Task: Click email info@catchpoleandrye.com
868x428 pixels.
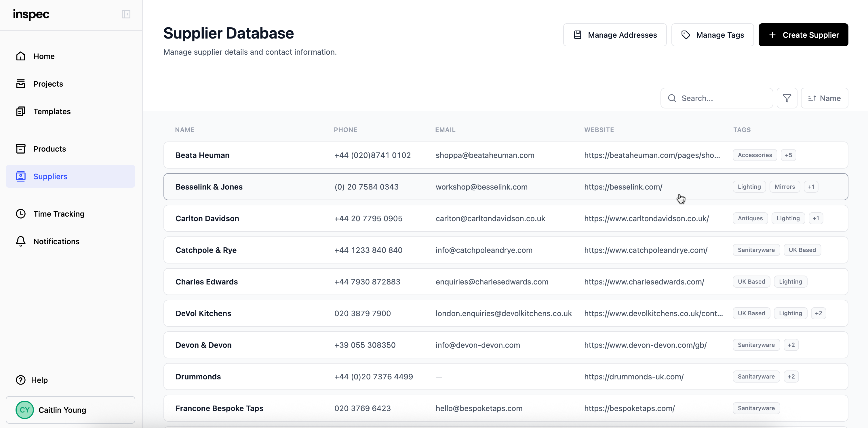Action: pos(484,250)
